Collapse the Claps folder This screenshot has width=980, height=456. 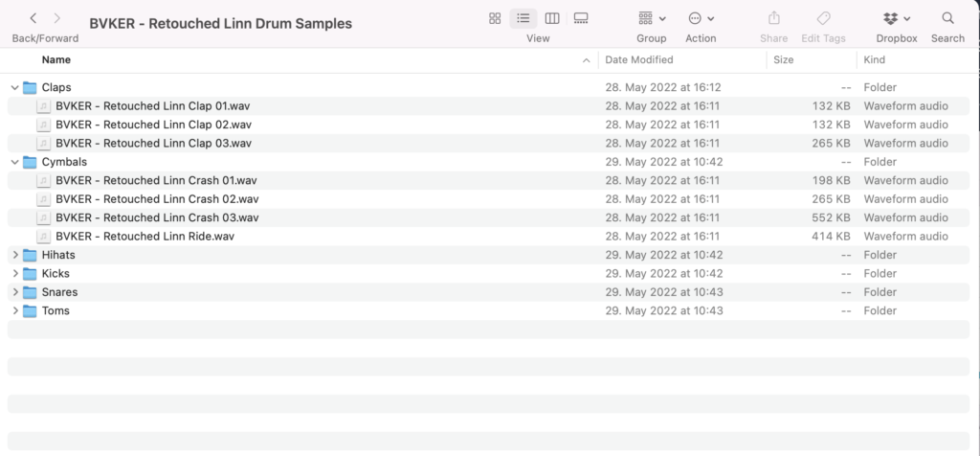pyautogui.click(x=15, y=87)
